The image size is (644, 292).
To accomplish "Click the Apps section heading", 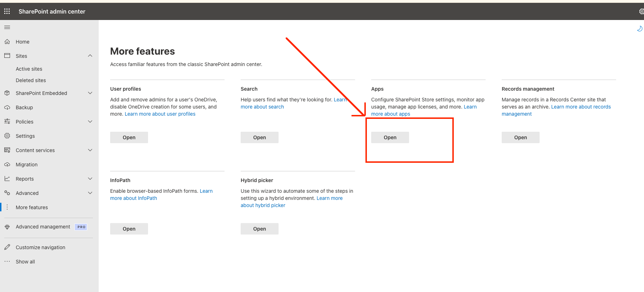I will (x=377, y=89).
